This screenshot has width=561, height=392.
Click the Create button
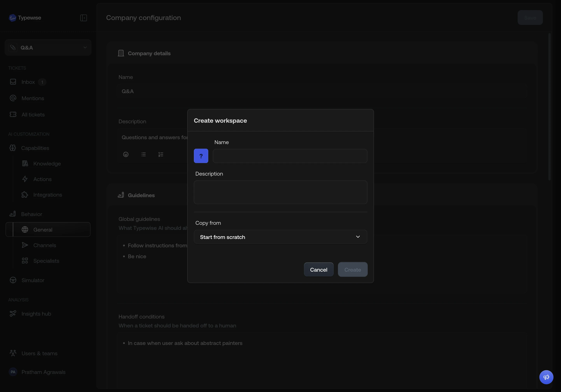[353, 269]
